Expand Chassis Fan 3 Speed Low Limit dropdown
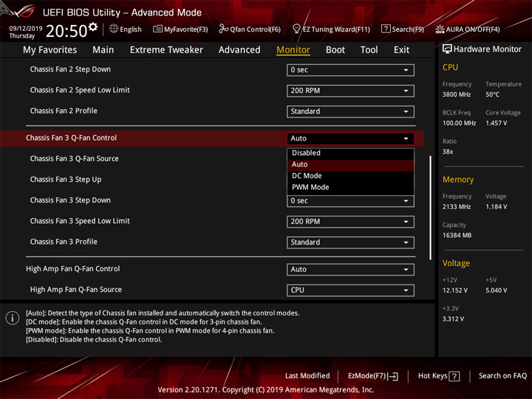The height and width of the screenshot is (399, 532). [x=350, y=222]
